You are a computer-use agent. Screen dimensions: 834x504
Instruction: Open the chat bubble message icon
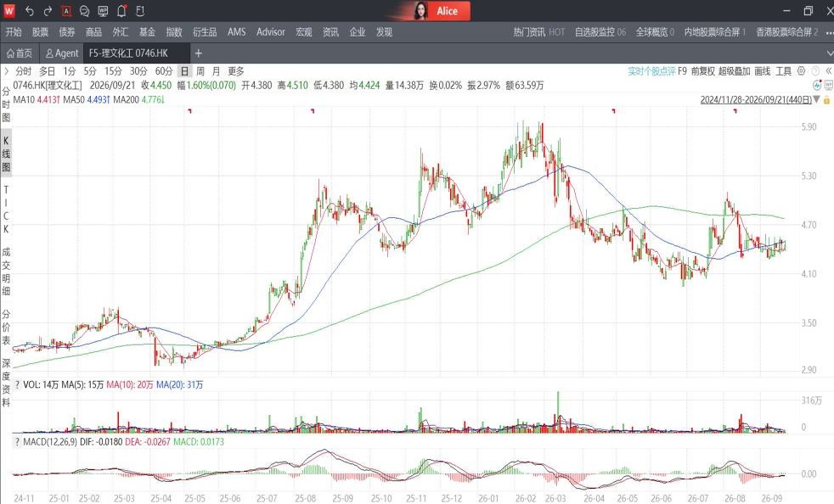tap(84, 11)
